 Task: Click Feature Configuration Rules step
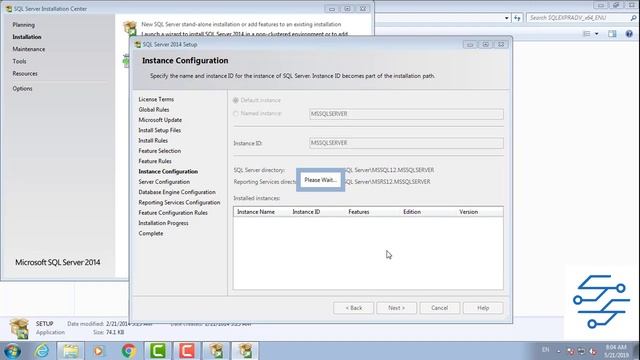(x=173, y=213)
